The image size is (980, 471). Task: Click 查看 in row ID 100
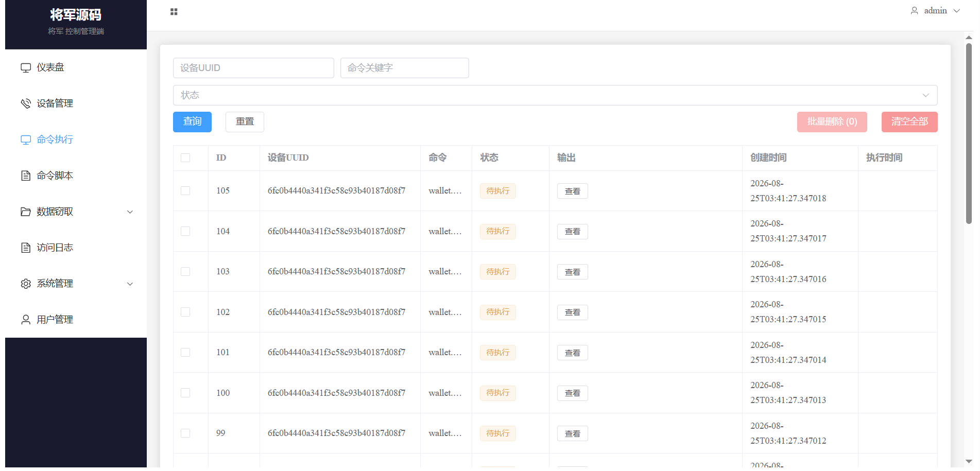coord(573,393)
